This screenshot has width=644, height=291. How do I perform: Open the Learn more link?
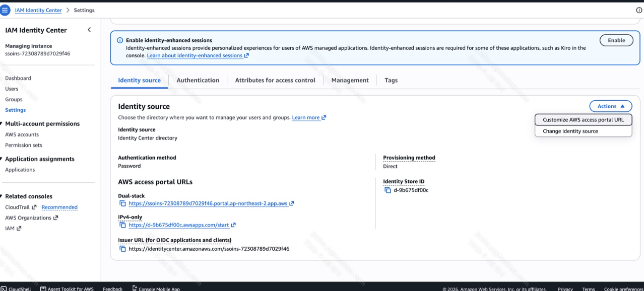309,118
